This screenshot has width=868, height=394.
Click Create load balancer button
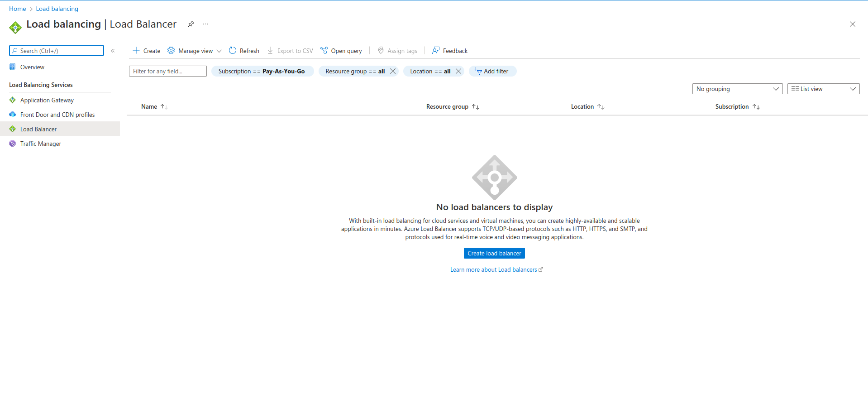(494, 253)
